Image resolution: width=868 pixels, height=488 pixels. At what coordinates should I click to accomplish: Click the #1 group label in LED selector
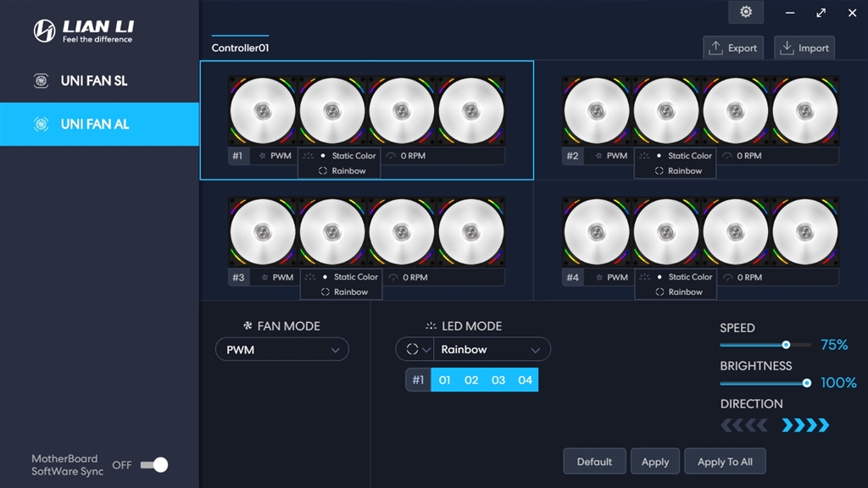coord(418,380)
